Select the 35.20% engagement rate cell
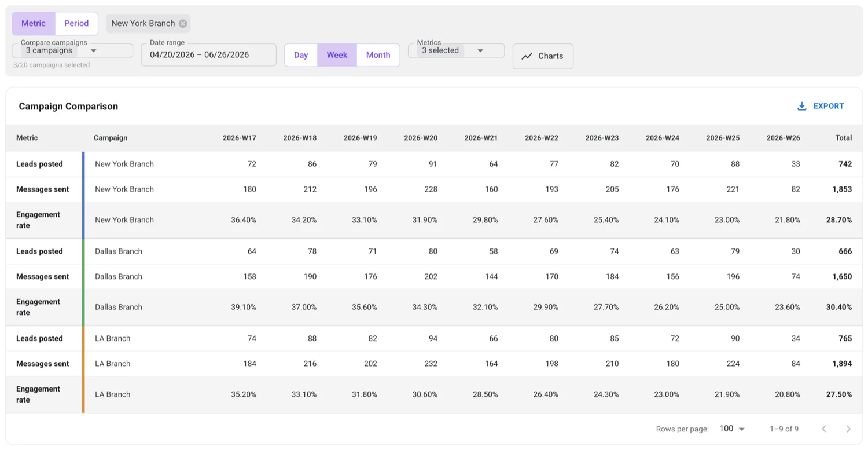 244,394
